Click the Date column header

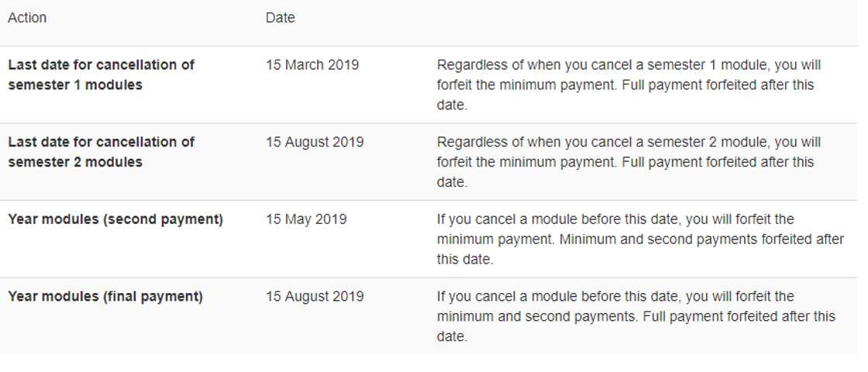280,18
